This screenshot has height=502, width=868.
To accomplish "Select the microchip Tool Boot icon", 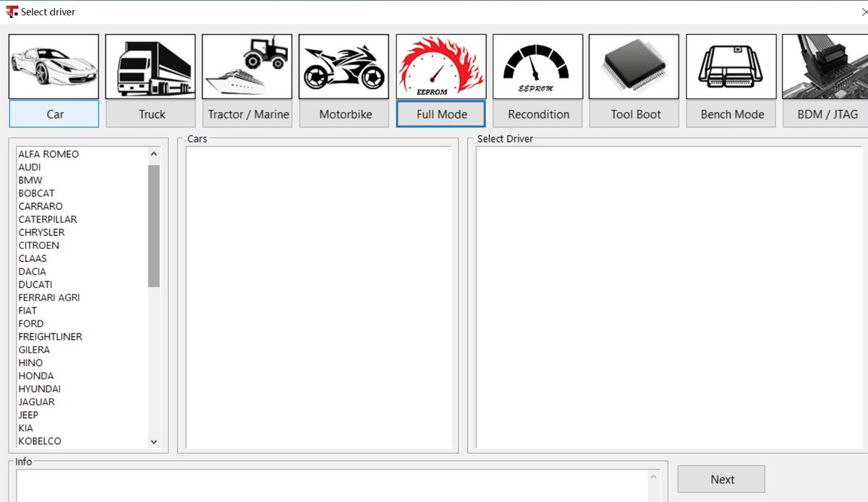I will 634,67.
